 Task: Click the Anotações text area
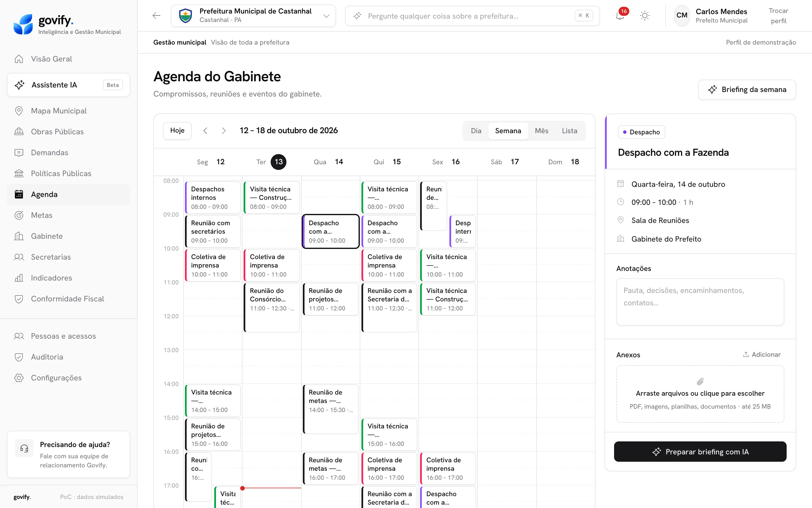coord(700,302)
